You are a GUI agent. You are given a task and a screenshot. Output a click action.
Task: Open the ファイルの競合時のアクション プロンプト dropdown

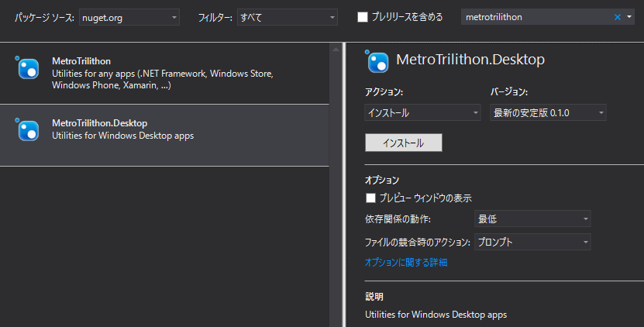point(532,242)
